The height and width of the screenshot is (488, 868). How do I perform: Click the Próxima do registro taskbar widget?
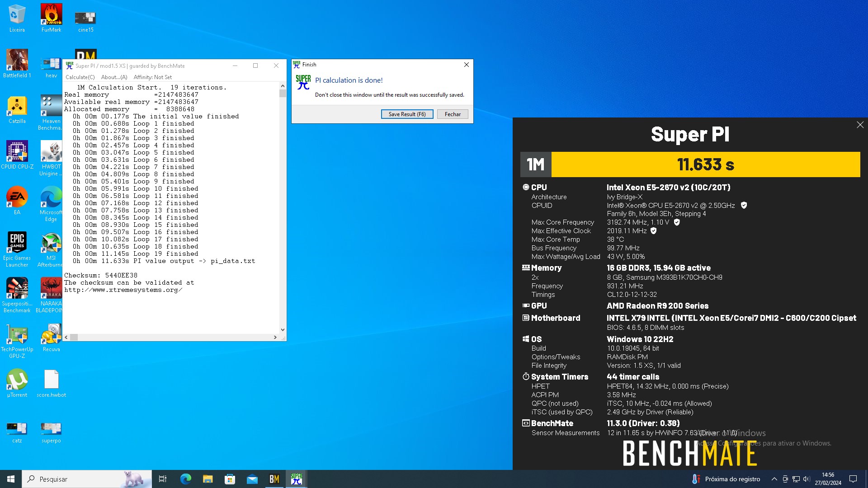click(x=726, y=479)
